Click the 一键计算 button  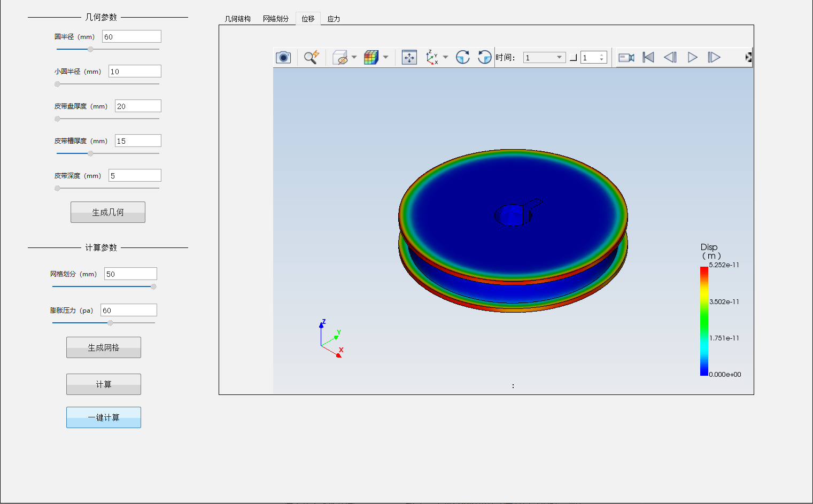(x=104, y=417)
